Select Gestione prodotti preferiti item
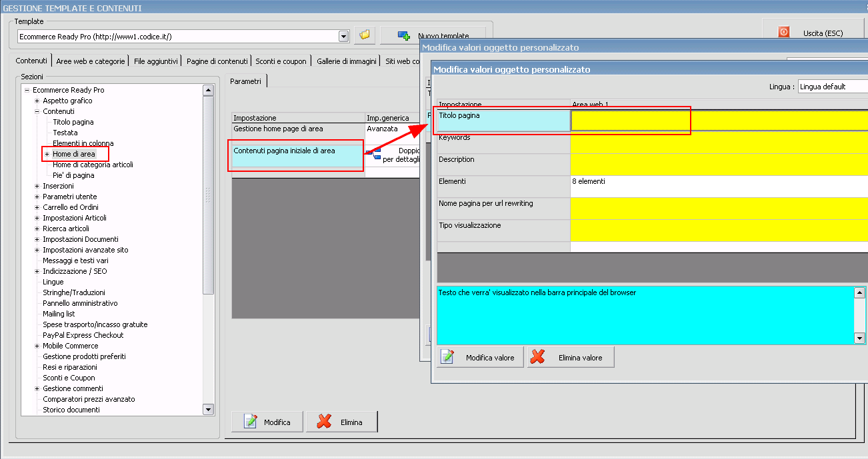This screenshot has width=868, height=459. tap(84, 356)
